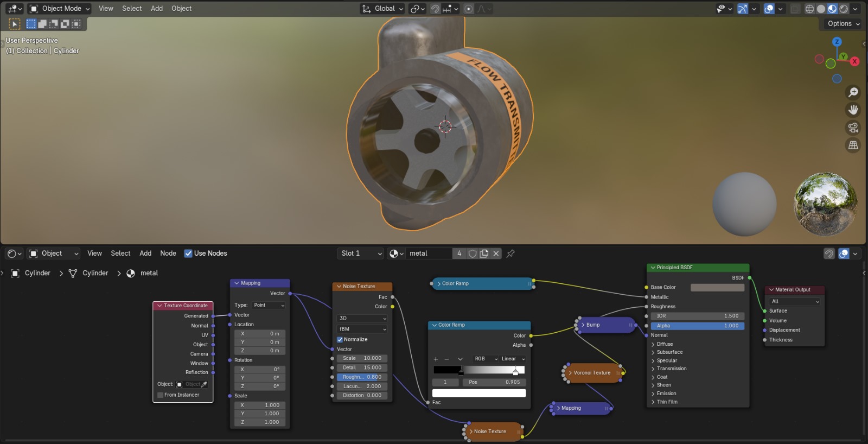The height and width of the screenshot is (444, 868).
Task: Click the duplicate material icon
Action: click(x=484, y=253)
